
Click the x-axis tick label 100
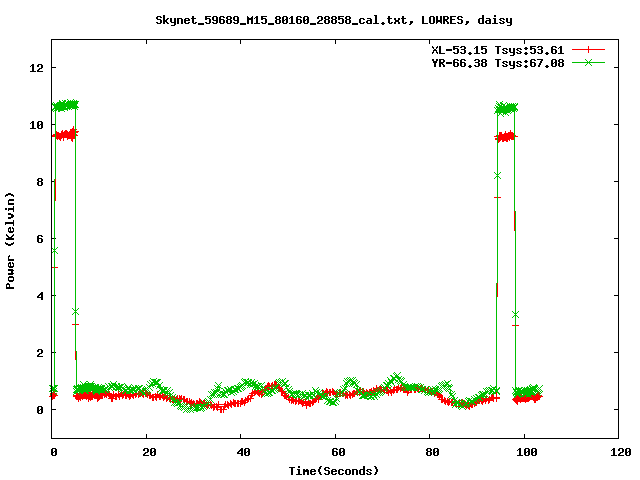(x=527, y=452)
